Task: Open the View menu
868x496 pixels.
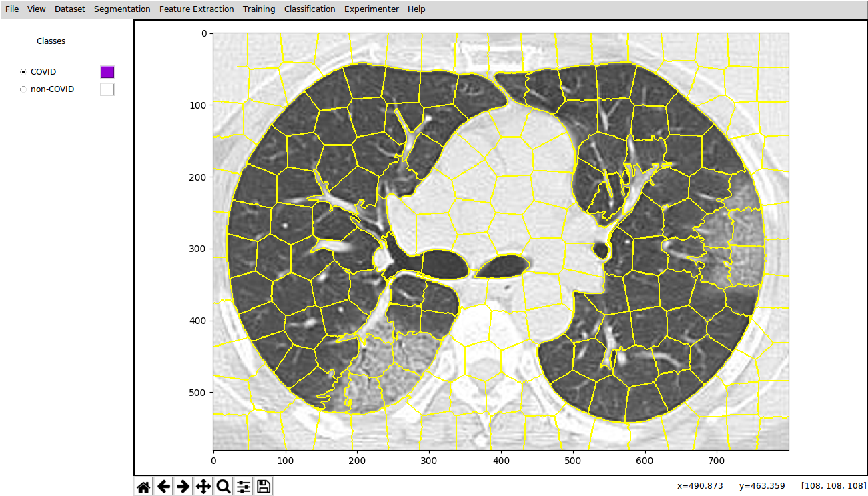Action: pyautogui.click(x=37, y=9)
